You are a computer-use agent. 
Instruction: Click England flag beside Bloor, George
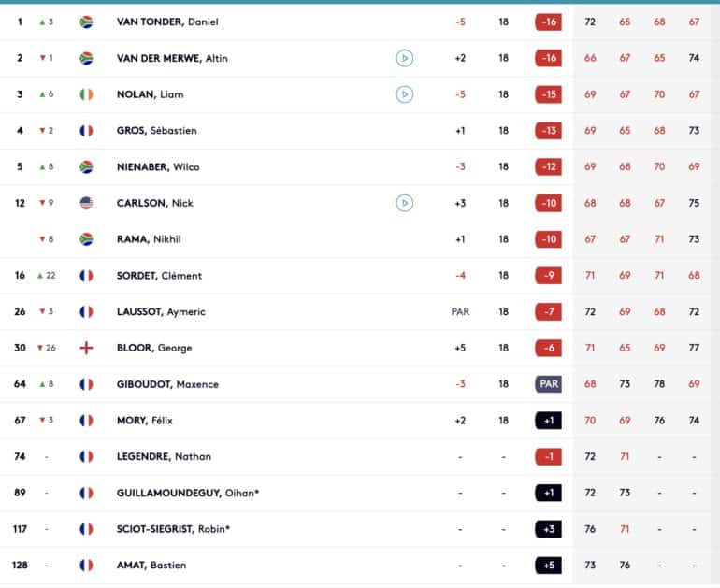86,348
